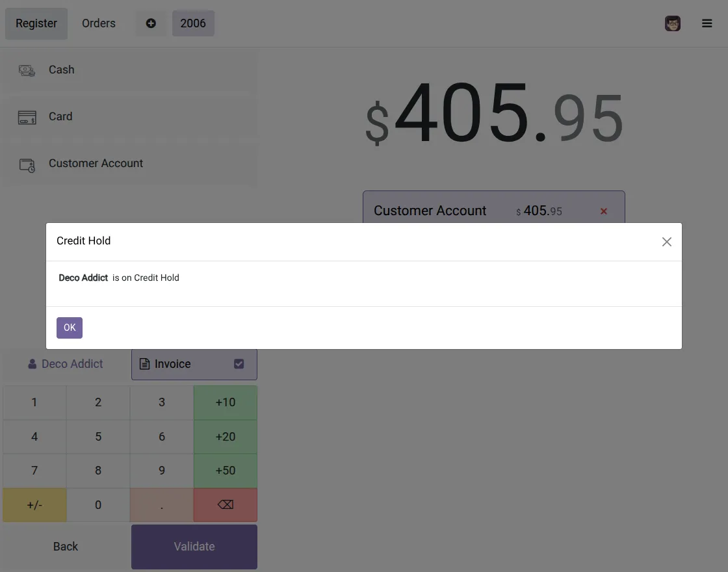Open the user avatar profile
Viewport: 728px width, 572px height.
tap(672, 23)
